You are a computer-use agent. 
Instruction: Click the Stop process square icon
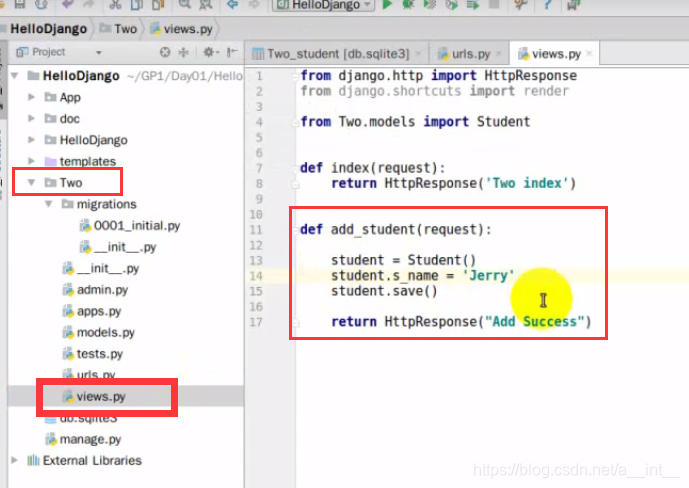(x=494, y=4)
